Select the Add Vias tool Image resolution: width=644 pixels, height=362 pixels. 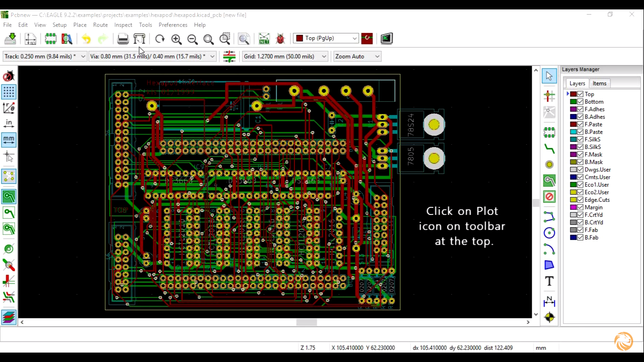[x=549, y=165]
